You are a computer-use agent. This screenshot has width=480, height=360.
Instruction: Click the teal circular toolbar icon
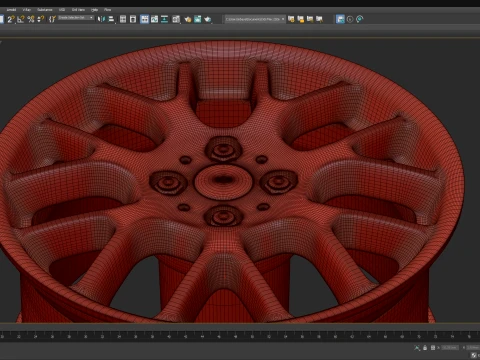click(360, 19)
